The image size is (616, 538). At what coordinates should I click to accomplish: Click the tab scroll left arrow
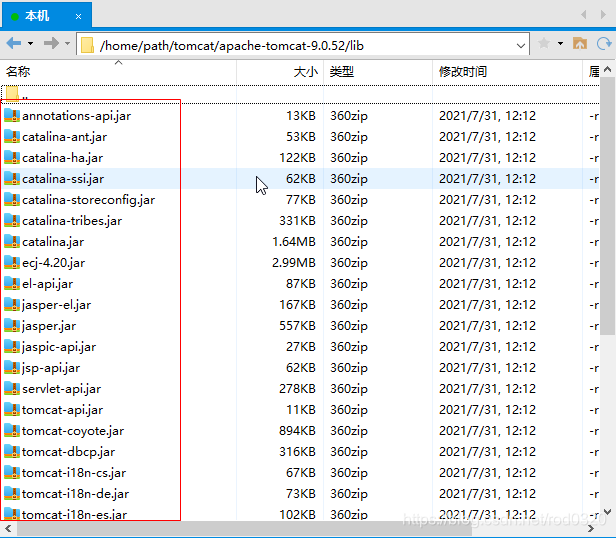click(584, 15)
